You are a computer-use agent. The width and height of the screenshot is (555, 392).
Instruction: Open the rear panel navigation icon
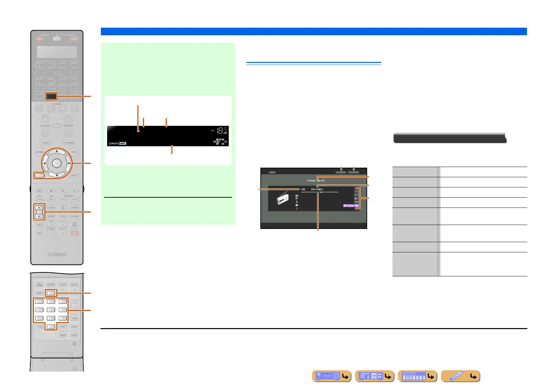[x=375, y=376]
